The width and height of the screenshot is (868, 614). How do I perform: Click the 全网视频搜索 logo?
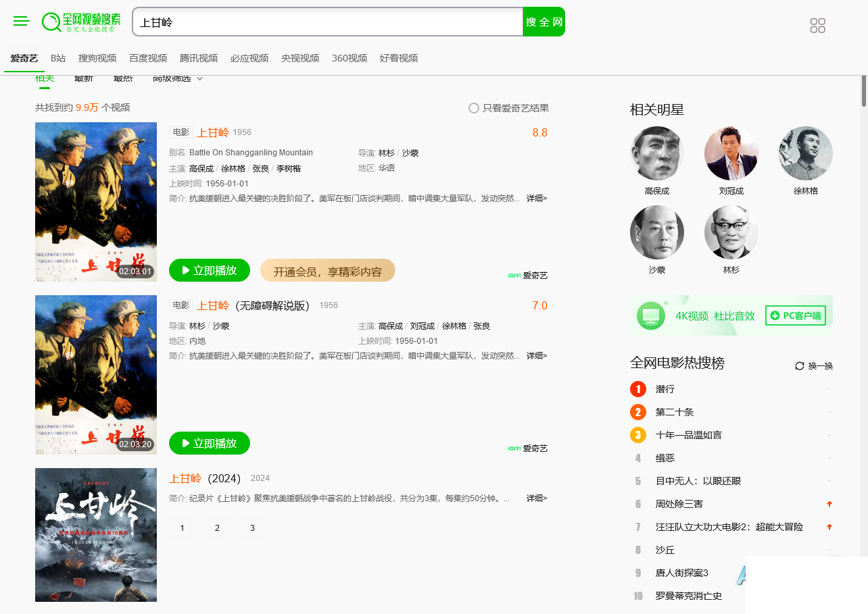81,22
